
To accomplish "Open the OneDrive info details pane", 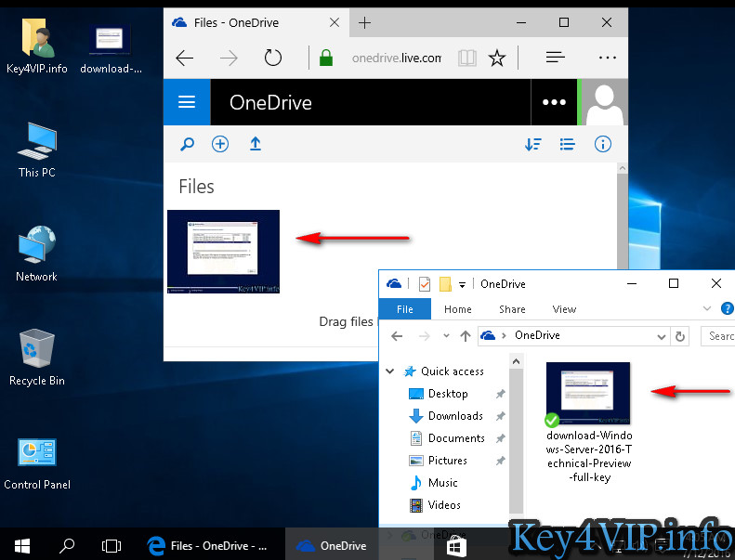I will tap(603, 144).
